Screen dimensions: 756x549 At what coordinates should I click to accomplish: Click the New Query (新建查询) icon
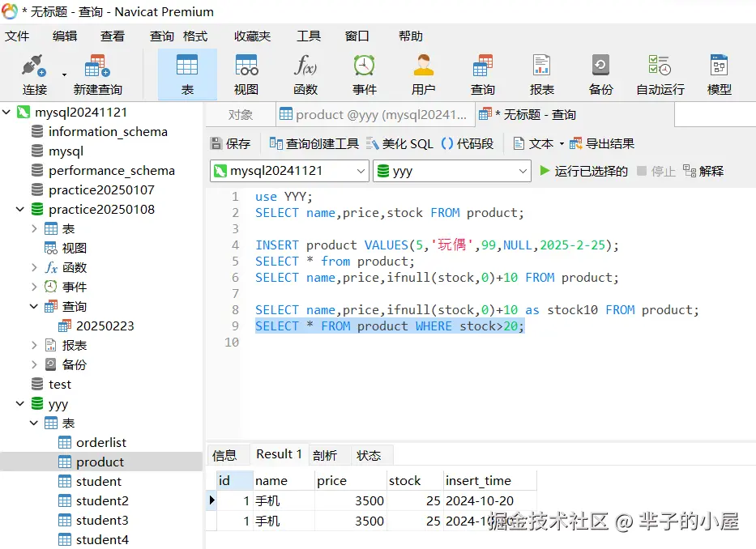tap(97, 74)
